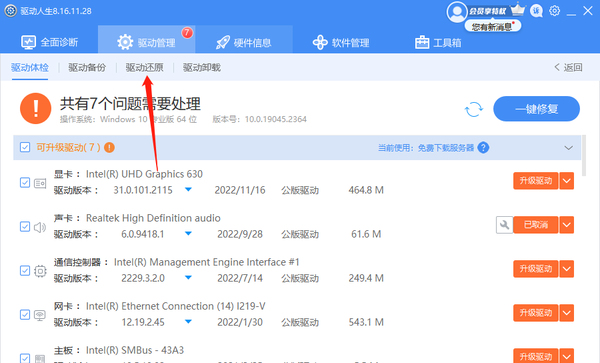600x363 pixels.
Task: Click the driver list vertical scrollbar
Action: (584, 155)
